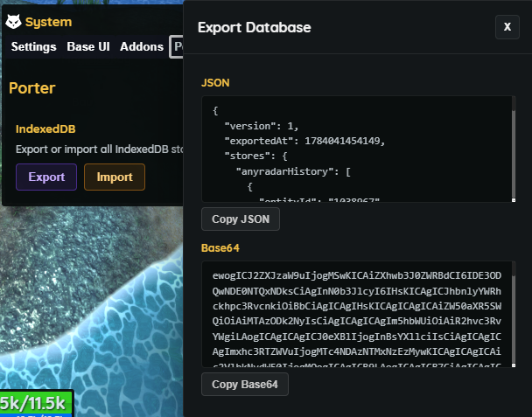Copy the Base64 export string
The image size is (532, 417).
(245, 384)
